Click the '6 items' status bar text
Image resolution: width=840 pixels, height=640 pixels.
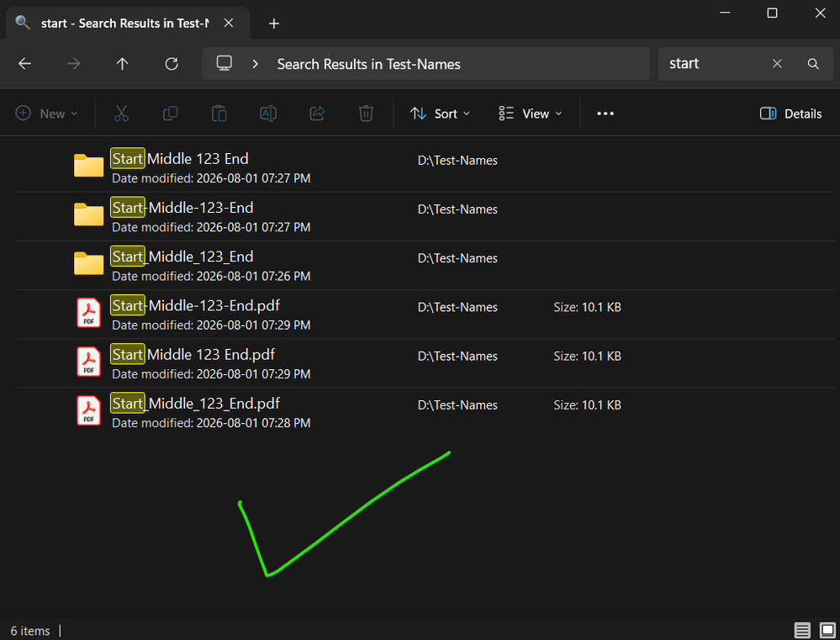[x=30, y=631]
